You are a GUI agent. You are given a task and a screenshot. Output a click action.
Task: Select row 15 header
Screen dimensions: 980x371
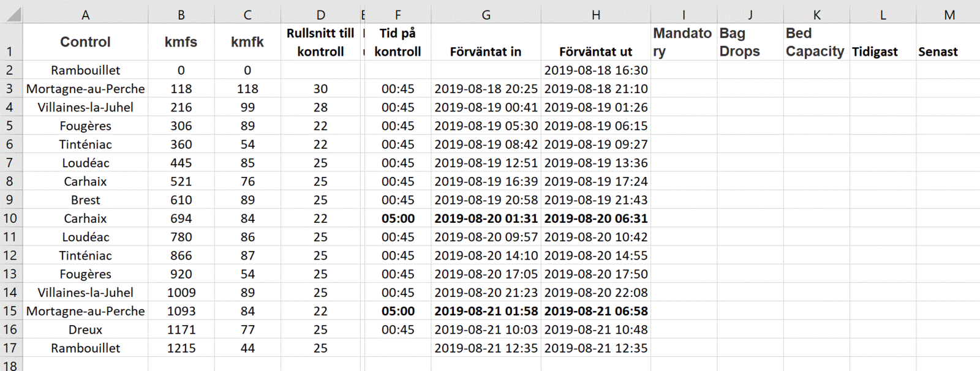coord(10,311)
